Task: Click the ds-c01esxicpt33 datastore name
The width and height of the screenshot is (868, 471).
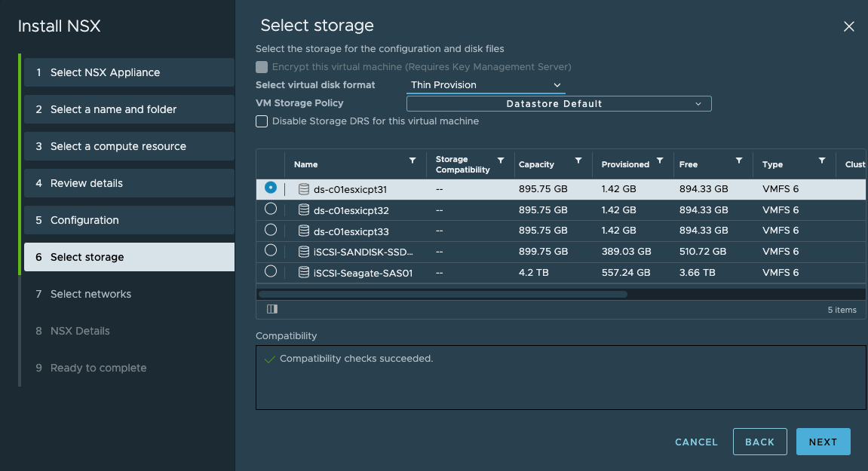Action: pyautogui.click(x=351, y=231)
